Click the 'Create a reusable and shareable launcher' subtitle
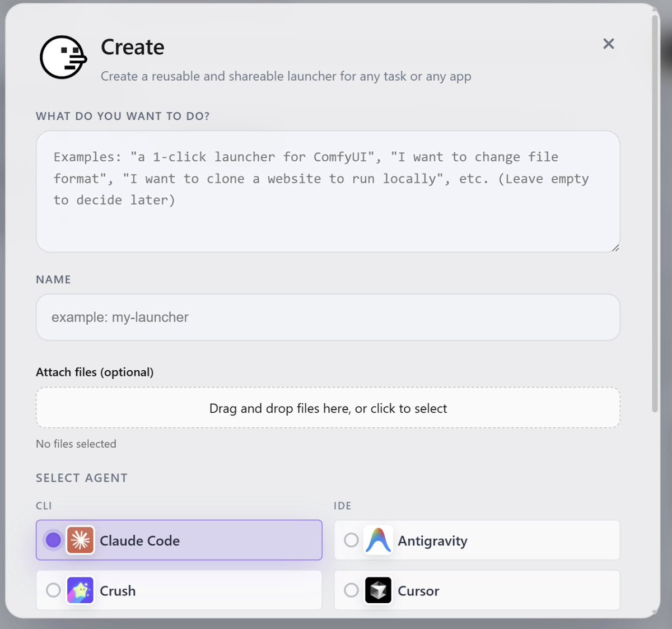This screenshot has width=672, height=629. (286, 76)
